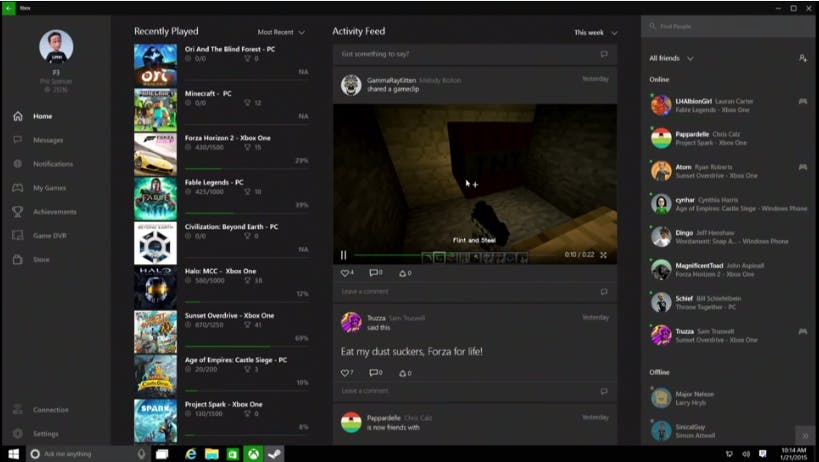Click 'Leave a comment' under Truzza's post
819x462 pixels.
pos(475,391)
